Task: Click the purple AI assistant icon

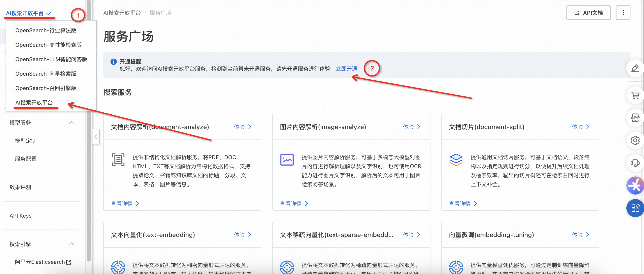Action: (x=635, y=186)
